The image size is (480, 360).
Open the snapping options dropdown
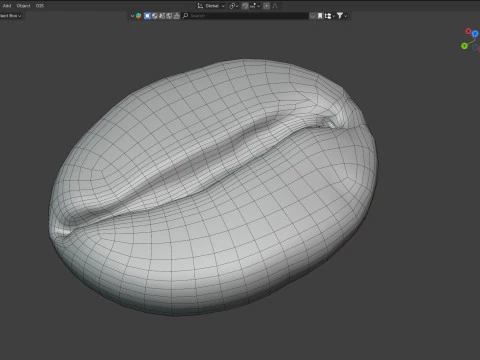[x=255, y=6]
